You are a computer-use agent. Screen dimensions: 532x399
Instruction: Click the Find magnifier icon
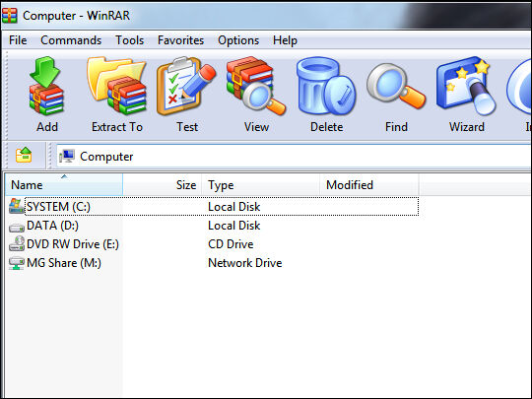(396, 86)
